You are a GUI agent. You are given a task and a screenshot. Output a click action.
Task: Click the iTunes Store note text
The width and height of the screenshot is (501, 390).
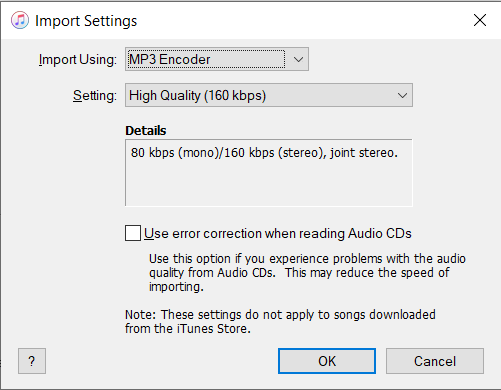[x=280, y=321]
